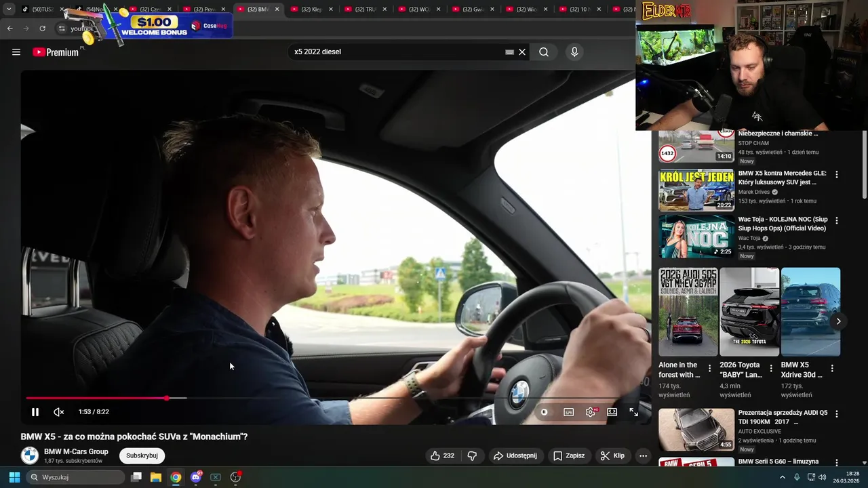Seek using the red progress bar
Viewport: 868px width, 488px height.
click(96, 398)
